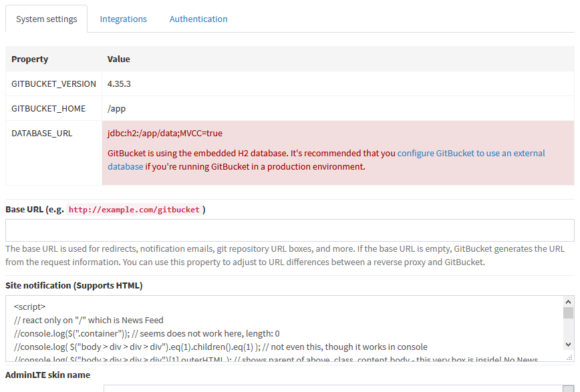
Task: Open the System settings tab
Action: pyautogui.click(x=47, y=19)
